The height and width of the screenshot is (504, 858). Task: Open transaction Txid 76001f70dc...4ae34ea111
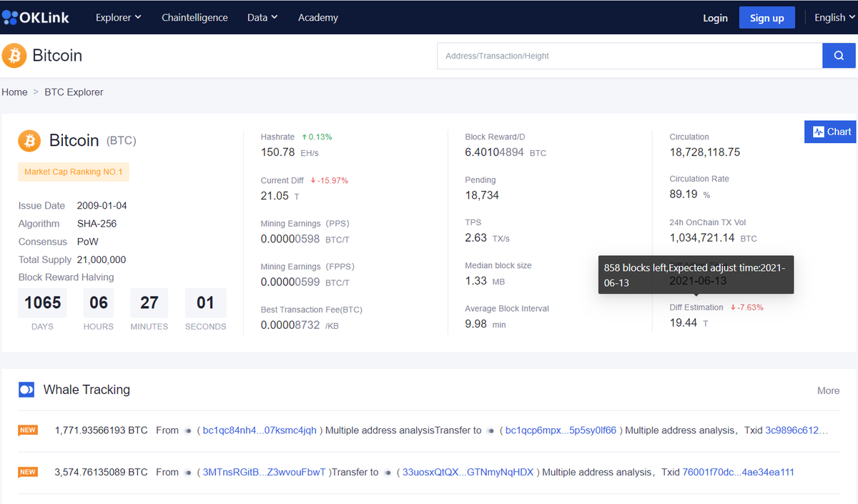tap(739, 472)
